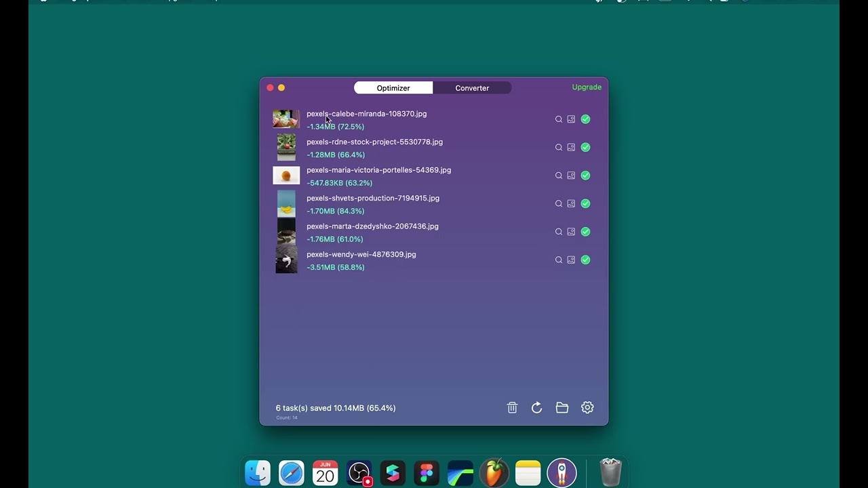Select orange thumbnail of pexels-maria-victoria-portelles-54369.jpg
The image size is (868, 488).
click(x=286, y=176)
